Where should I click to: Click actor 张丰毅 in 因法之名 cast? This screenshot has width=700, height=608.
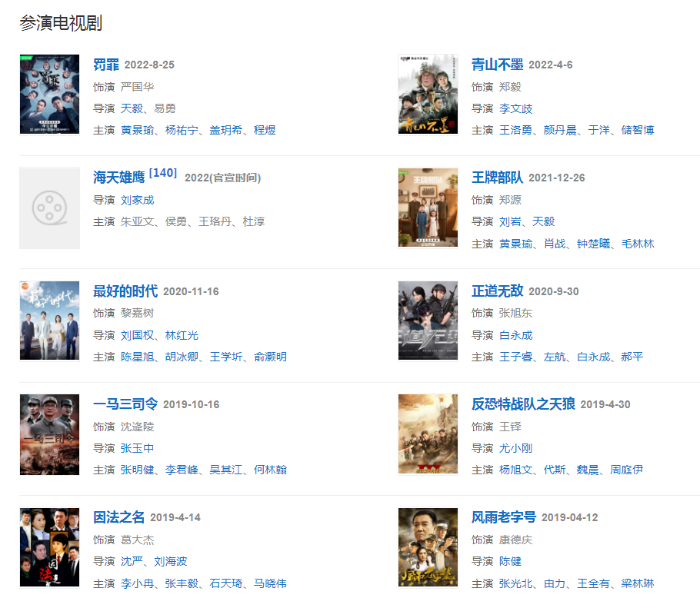182,583
